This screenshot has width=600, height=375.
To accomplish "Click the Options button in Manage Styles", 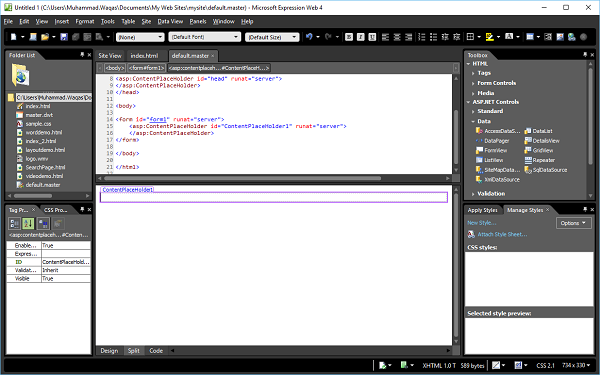I will [x=573, y=223].
